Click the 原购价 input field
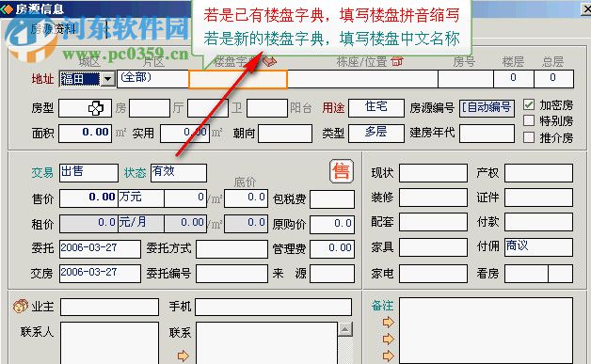This screenshot has height=364, width=591. click(x=332, y=224)
